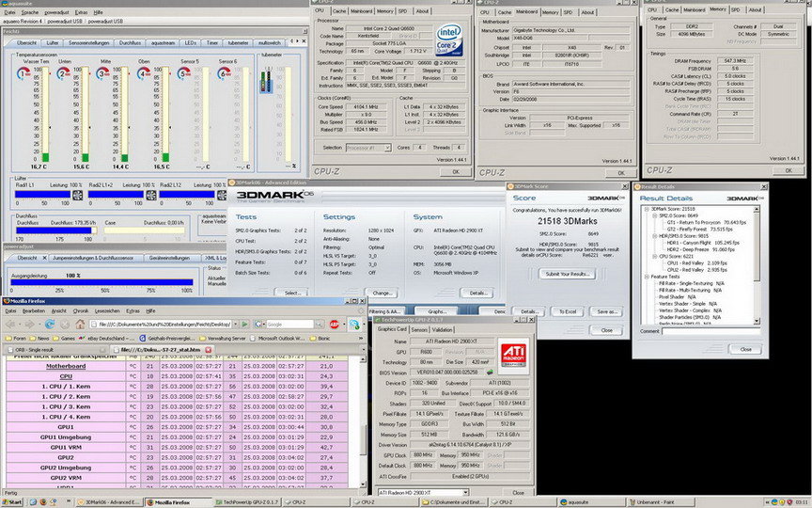812x508 pixels.
Task: Click the sensor 2 gauge in aquasuite
Action: (x=63, y=73)
